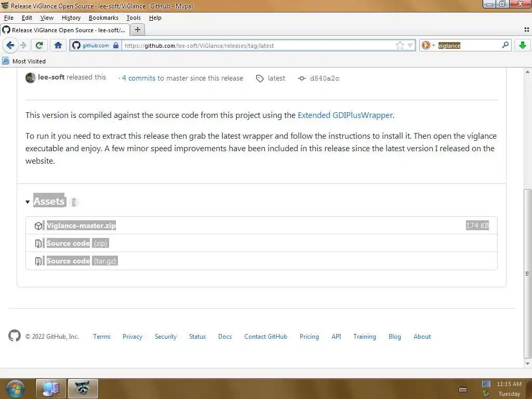Reload the page with the refresh icon
Viewport: 532px width, 399px height.
(39, 45)
